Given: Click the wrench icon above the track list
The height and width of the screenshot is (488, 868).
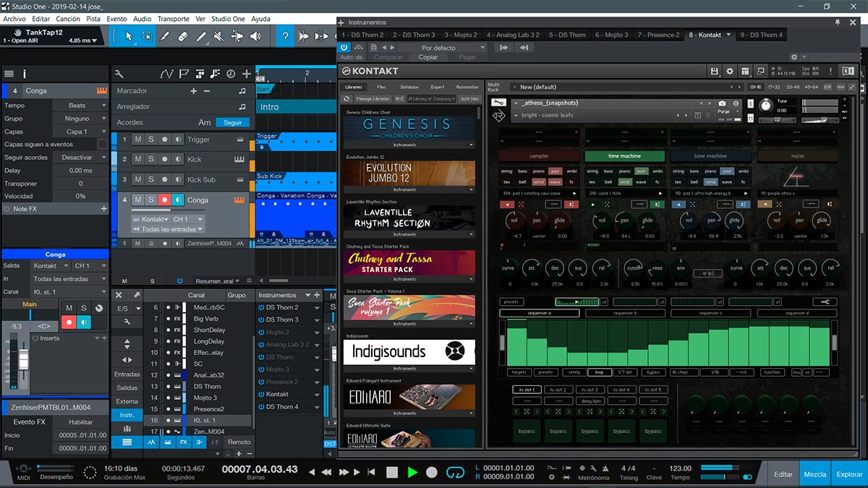Looking at the screenshot, I should click(119, 74).
